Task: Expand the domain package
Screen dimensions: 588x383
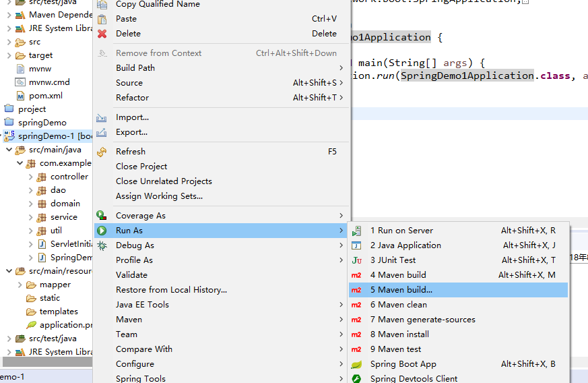Action: (x=31, y=204)
